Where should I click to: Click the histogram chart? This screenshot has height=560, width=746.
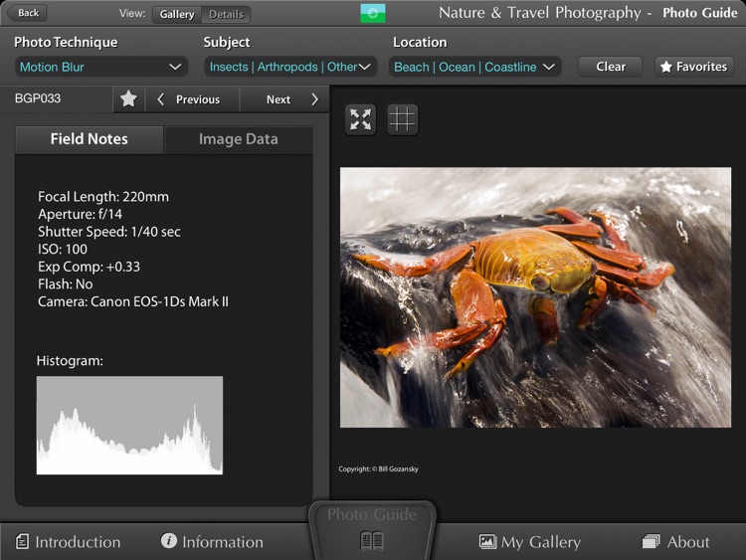[x=129, y=425]
